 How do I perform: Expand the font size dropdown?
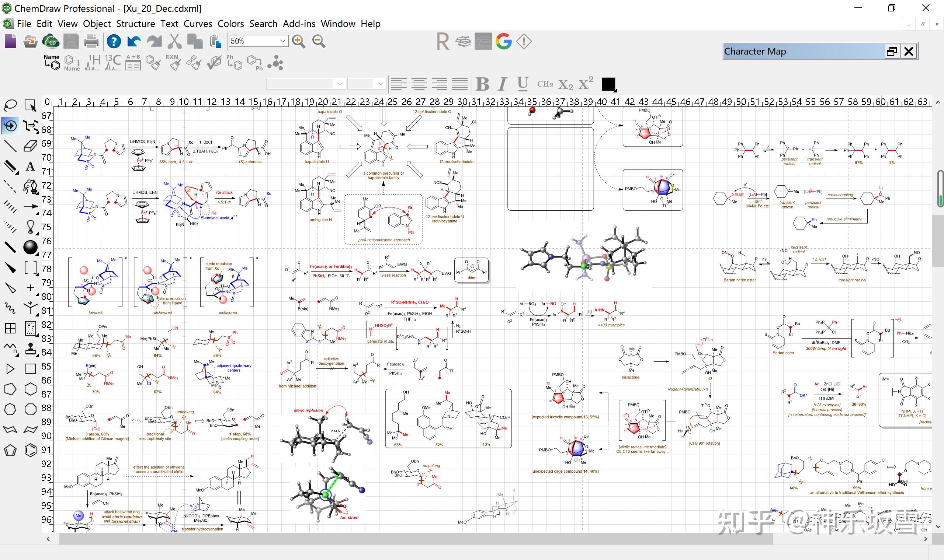pyautogui.click(x=380, y=84)
